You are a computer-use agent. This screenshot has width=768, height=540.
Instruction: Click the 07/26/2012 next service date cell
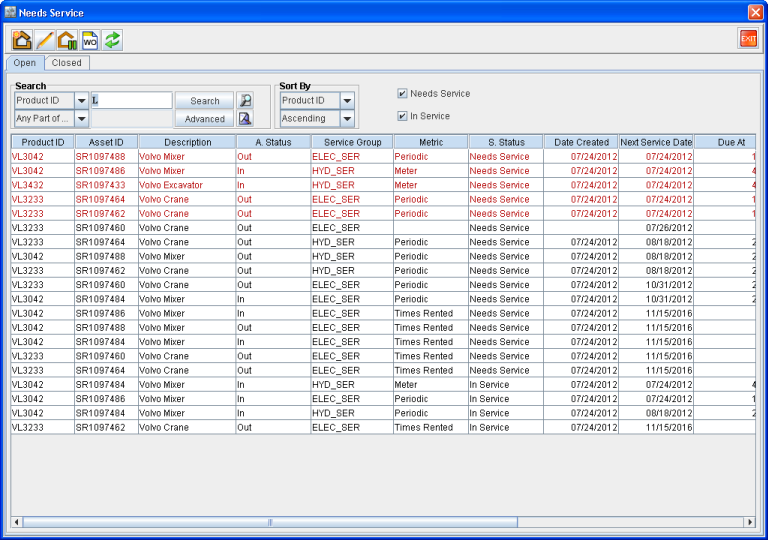point(656,228)
